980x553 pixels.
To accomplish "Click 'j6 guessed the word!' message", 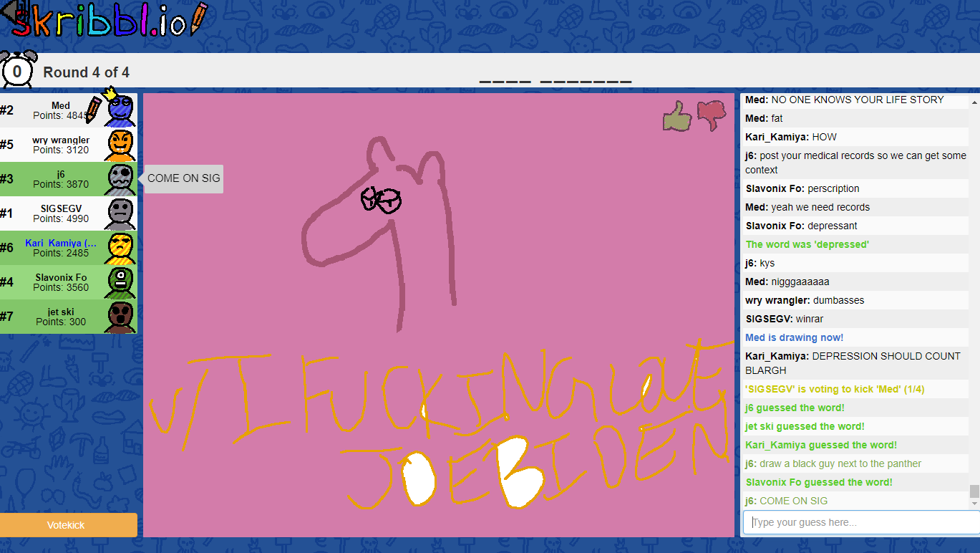I will tap(795, 408).
